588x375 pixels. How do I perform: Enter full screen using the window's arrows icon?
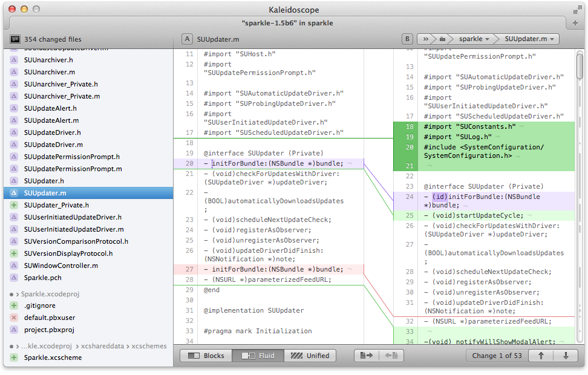tap(577, 10)
